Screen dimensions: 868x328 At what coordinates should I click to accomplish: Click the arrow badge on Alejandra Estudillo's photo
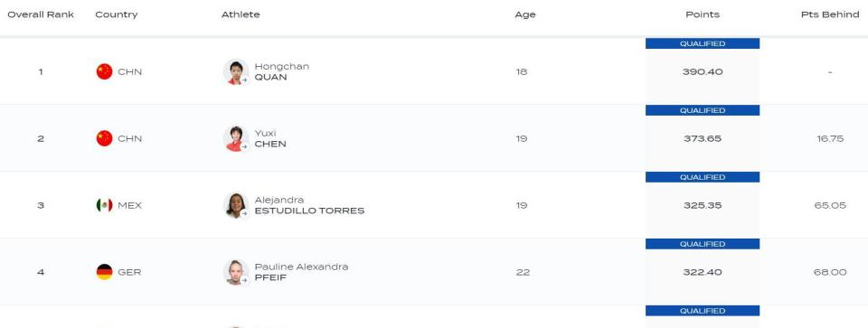(244, 213)
